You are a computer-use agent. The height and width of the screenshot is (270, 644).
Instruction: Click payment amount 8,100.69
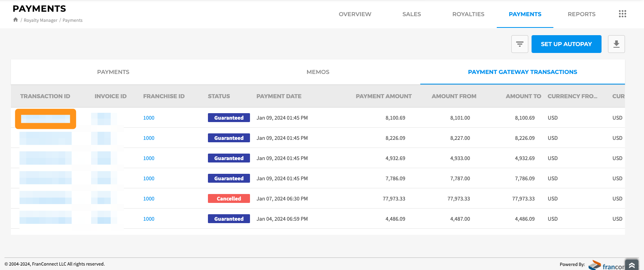[x=395, y=118]
